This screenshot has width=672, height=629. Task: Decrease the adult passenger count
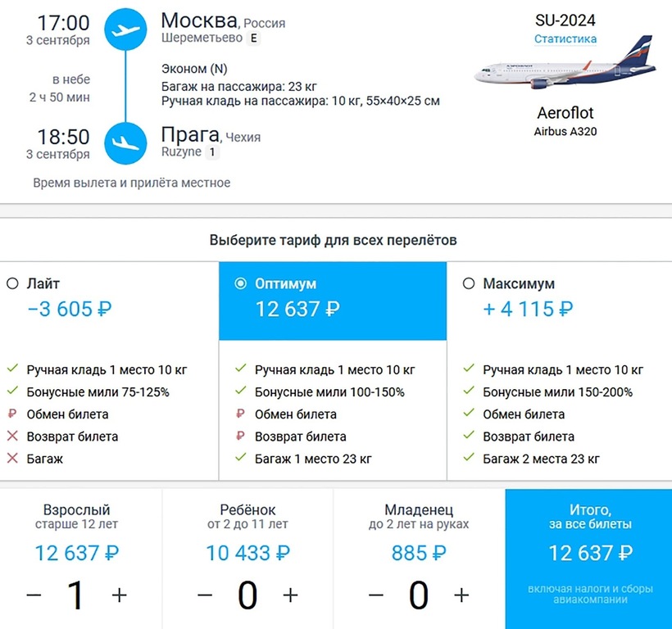[34, 595]
